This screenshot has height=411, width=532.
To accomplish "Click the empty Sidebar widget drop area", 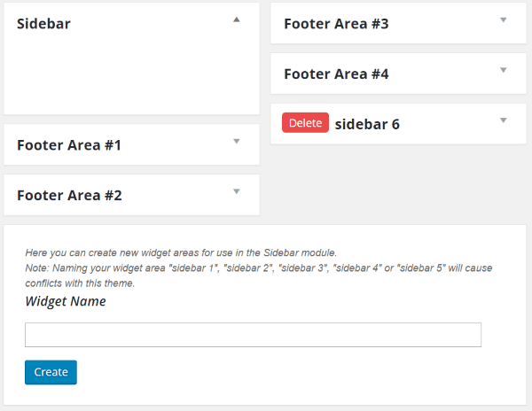I will (131, 75).
